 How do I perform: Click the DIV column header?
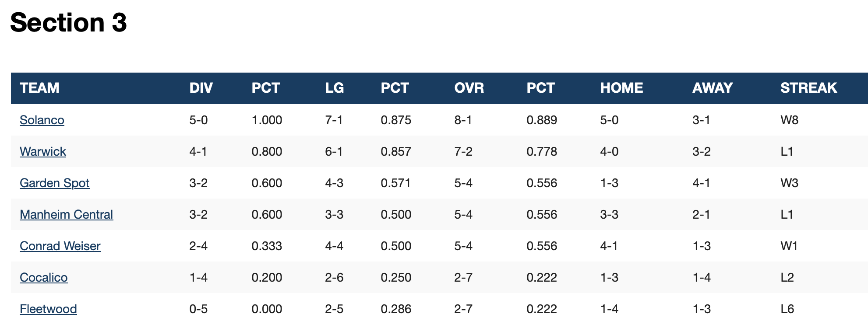coord(201,88)
